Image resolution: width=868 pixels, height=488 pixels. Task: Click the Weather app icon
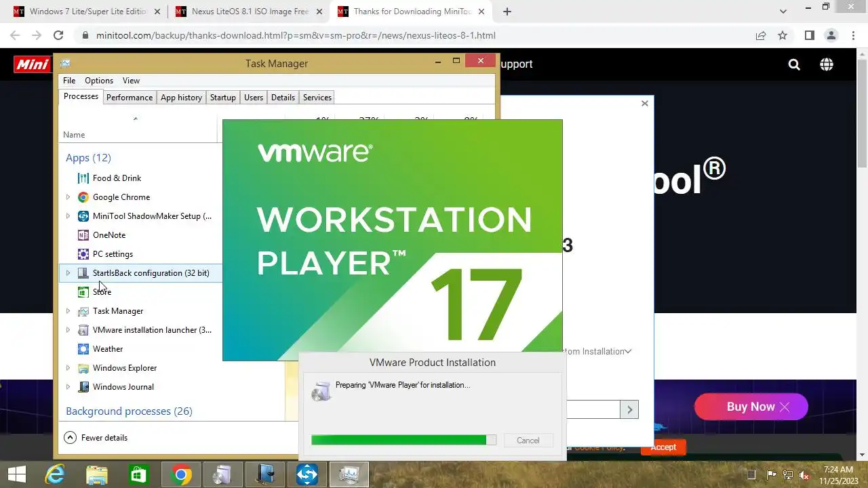tap(83, 349)
